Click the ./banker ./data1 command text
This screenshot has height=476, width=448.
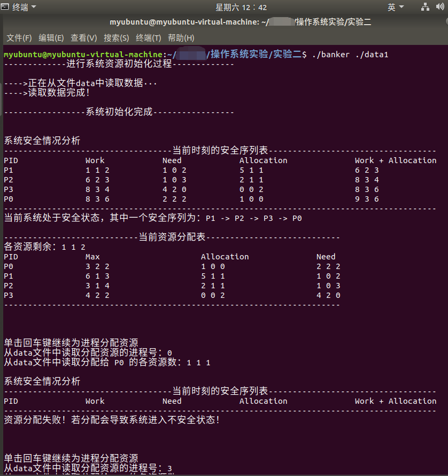click(x=350, y=55)
